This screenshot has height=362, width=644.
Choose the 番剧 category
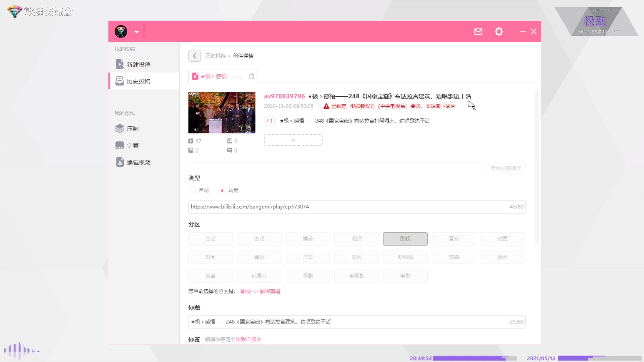click(308, 276)
